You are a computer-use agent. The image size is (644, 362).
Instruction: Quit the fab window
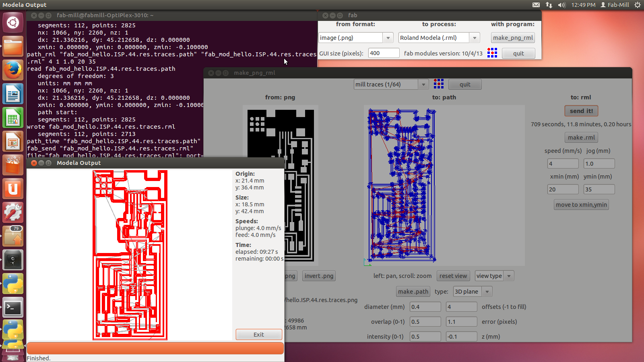tap(518, 53)
